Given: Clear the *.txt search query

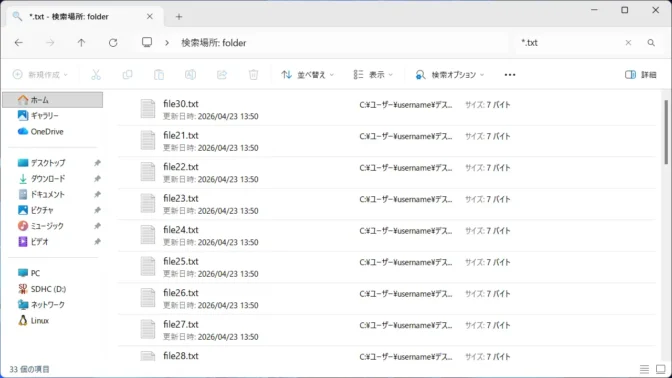Looking at the screenshot, I should 628,43.
